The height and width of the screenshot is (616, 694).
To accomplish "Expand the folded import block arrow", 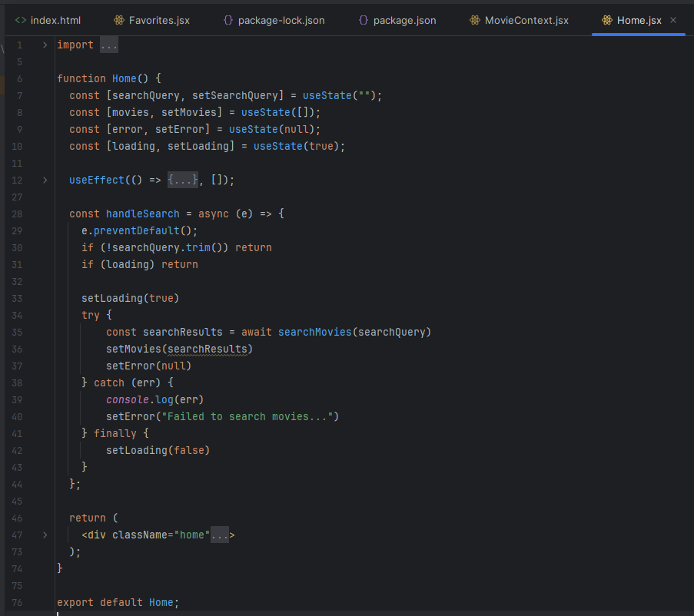I will pyautogui.click(x=45, y=45).
